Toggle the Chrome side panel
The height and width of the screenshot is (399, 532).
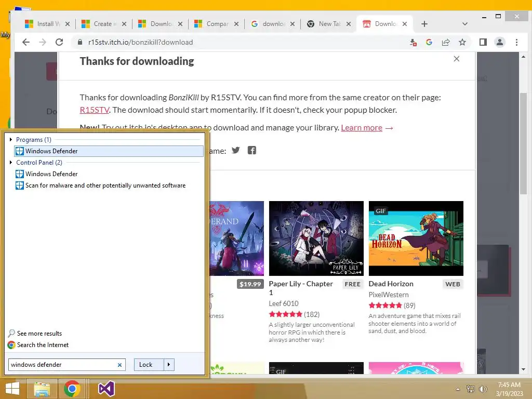point(483,42)
